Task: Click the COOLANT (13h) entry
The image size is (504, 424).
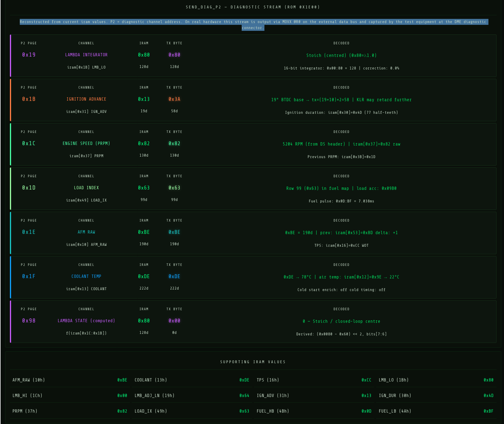Action: 192,380
